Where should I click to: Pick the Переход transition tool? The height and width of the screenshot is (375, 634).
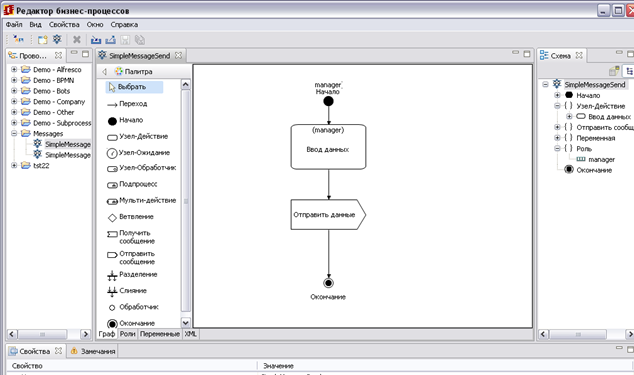click(x=127, y=104)
